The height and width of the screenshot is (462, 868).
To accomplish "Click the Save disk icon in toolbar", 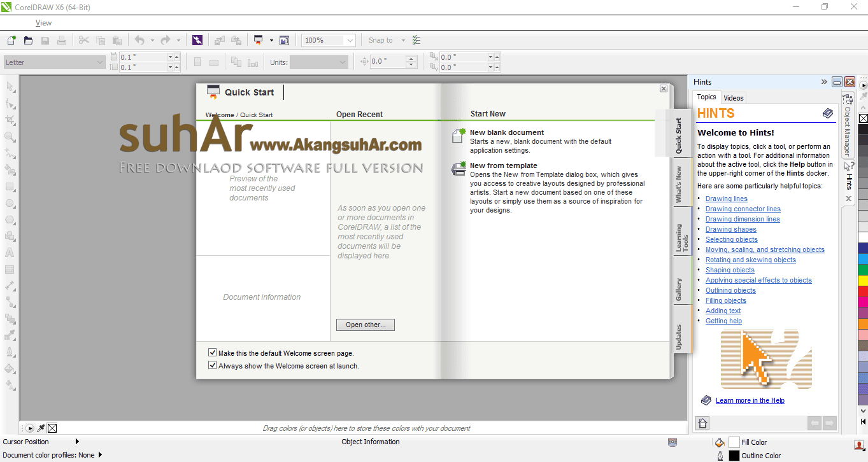I will [x=45, y=40].
